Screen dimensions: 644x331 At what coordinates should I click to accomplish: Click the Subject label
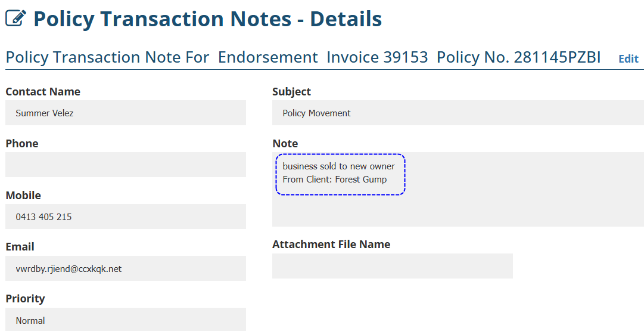point(291,91)
